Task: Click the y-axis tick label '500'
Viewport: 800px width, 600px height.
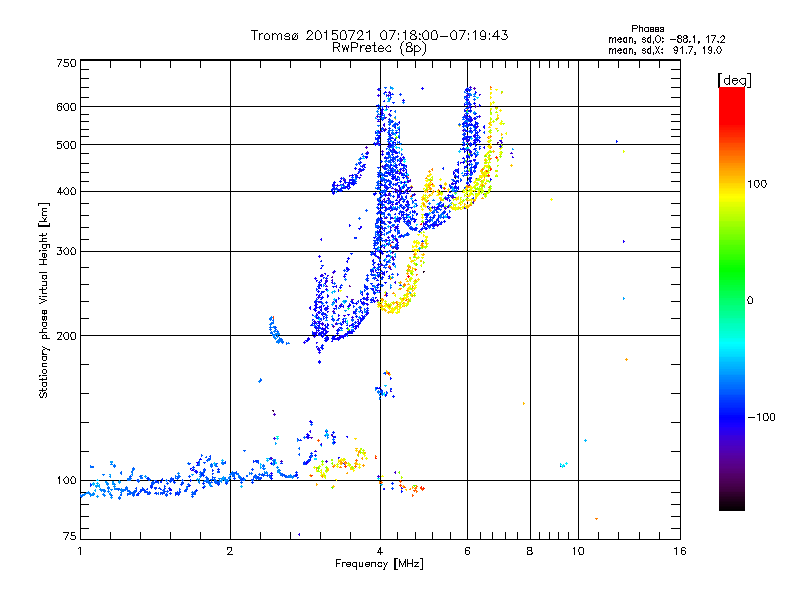Action: pyautogui.click(x=66, y=145)
